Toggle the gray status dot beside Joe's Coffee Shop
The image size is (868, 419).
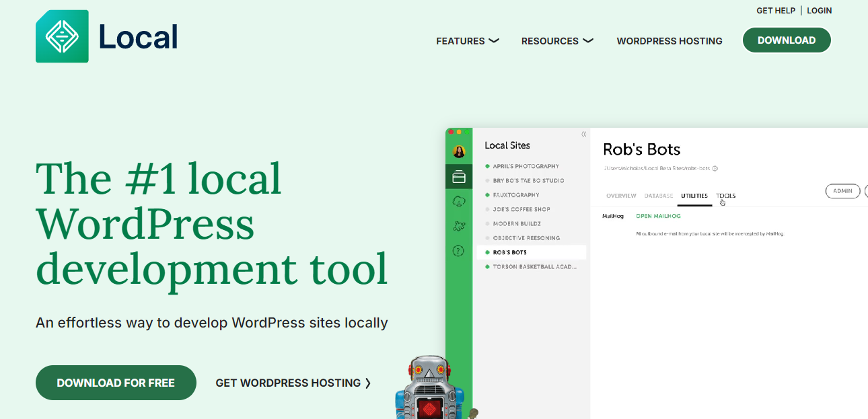[x=486, y=209]
